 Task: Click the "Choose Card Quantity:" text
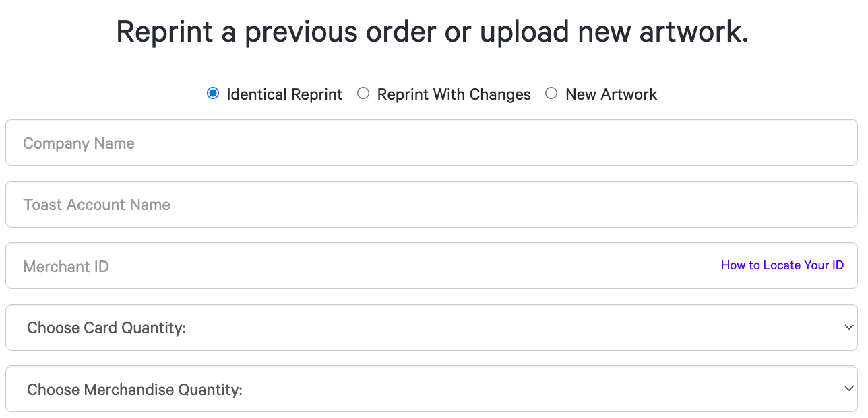point(106,328)
